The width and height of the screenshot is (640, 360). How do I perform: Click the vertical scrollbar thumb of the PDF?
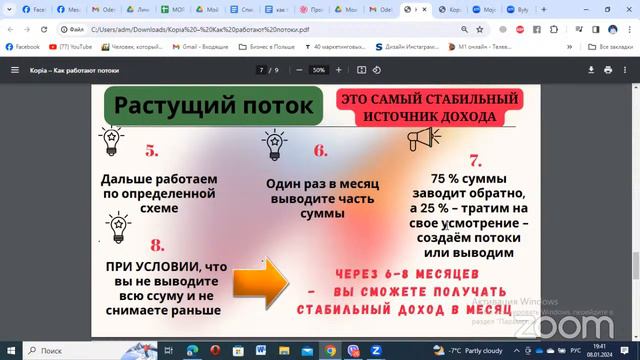(x=636, y=266)
